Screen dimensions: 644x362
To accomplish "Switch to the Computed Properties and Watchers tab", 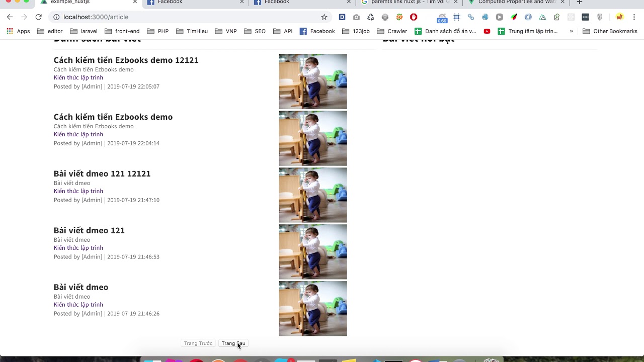I will pos(517,3).
